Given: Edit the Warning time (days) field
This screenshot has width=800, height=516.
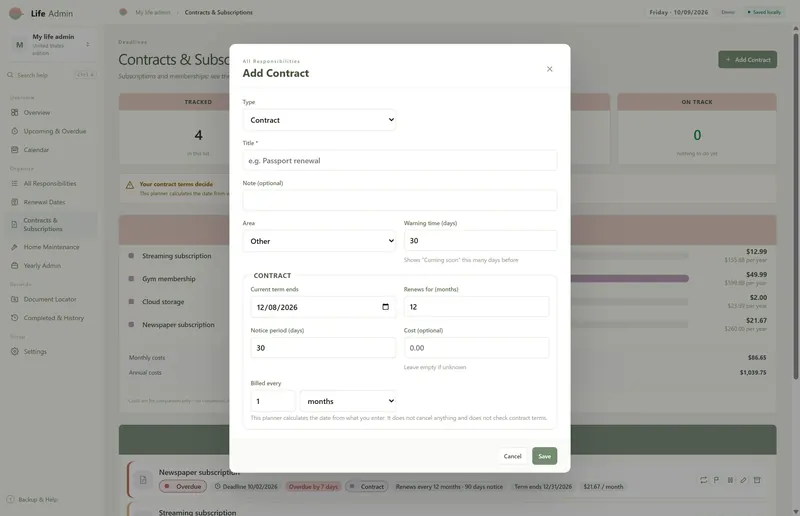Looking at the screenshot, I should 480,240.
